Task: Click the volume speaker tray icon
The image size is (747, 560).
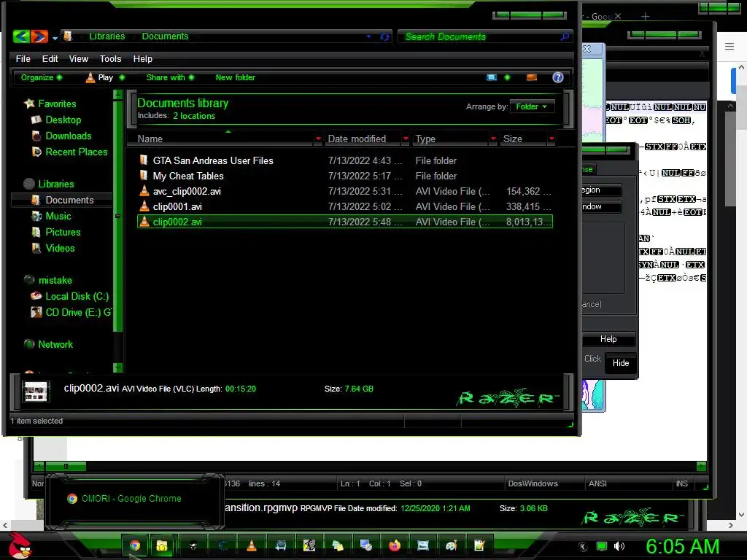Action: click(619, 546)
